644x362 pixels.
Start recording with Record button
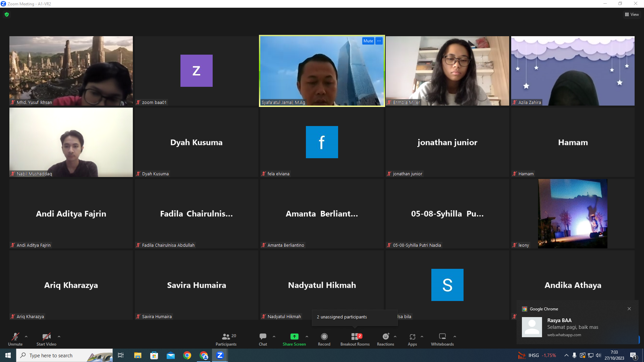(324, 339)
